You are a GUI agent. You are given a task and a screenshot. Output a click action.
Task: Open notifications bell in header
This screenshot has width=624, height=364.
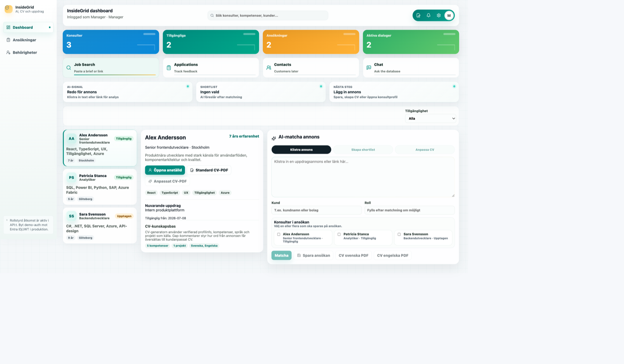(x=428, y=15)
